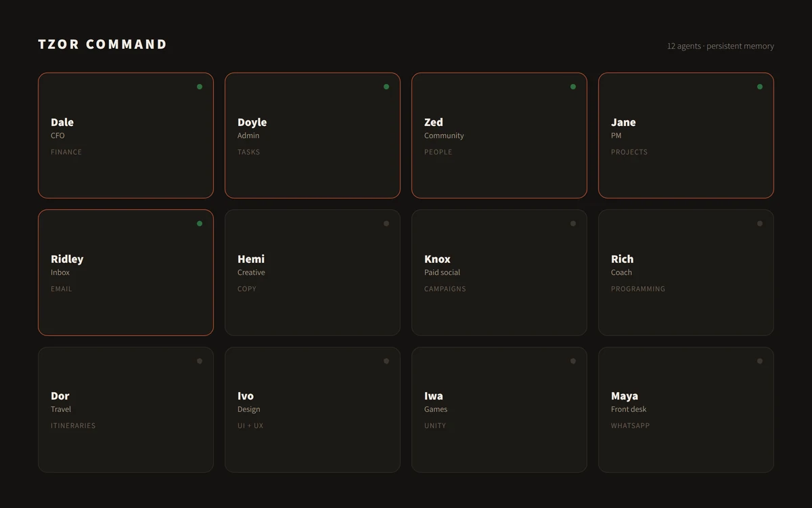Click the PROJECTS label on Jane's card

click(629, 152)
